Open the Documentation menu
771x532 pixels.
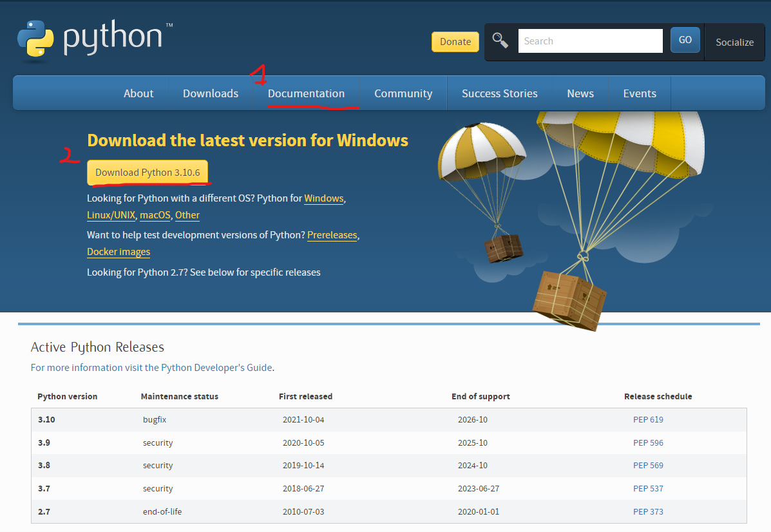[x=307, y=93]
